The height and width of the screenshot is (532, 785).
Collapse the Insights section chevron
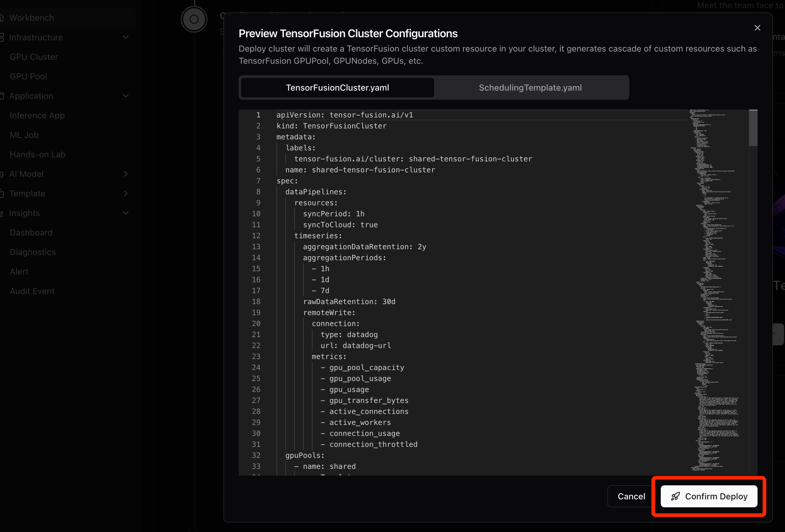coord(126,213)
